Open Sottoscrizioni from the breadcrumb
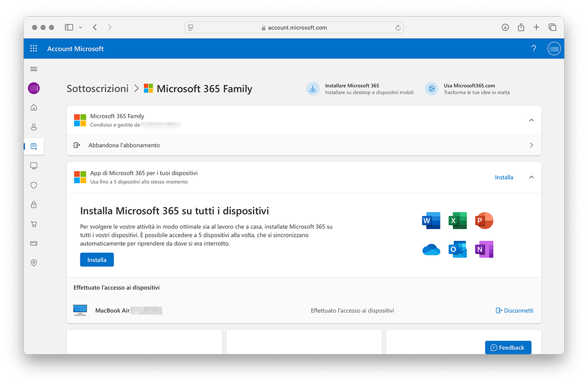This screenshot has height=385, width=588. 97,88
